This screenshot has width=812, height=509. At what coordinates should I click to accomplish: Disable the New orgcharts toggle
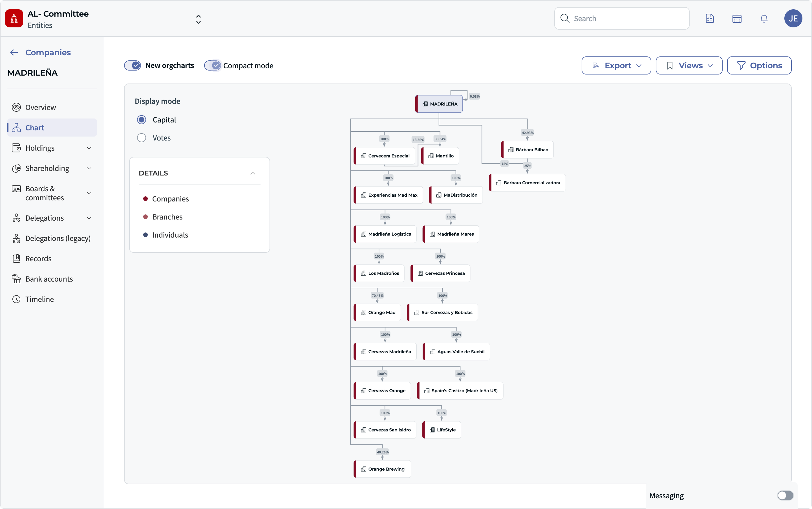tap(133, 65)
